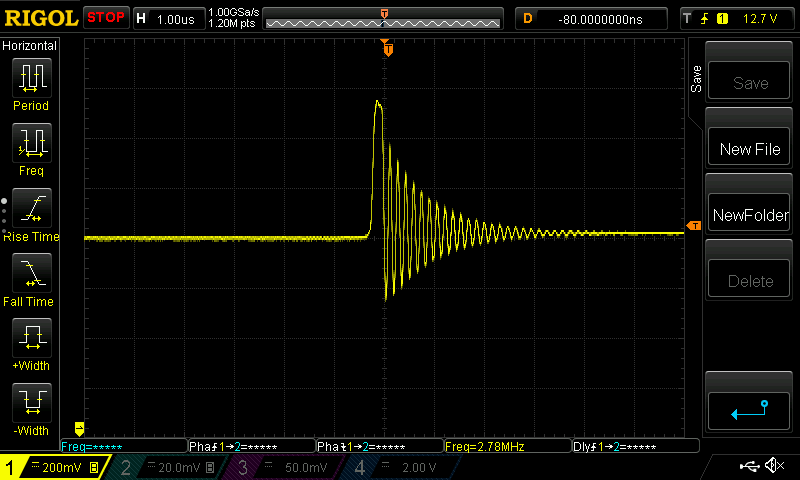Image resolution: width=800 pixels, height=480 pixels.
Task: Choose the Fall Time measurement
Action: (x=31, y=274)
